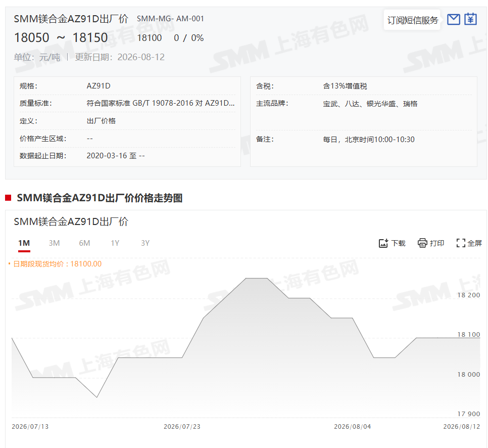Select the 1M range tab
Screen dimensions: 488x448
click(24, 243)
